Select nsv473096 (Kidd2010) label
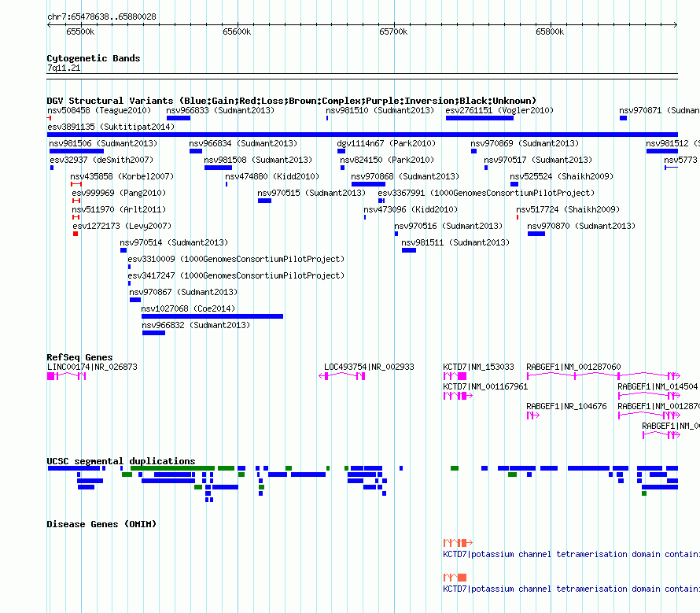The image size is (700, 613). [x=411, y=209]
